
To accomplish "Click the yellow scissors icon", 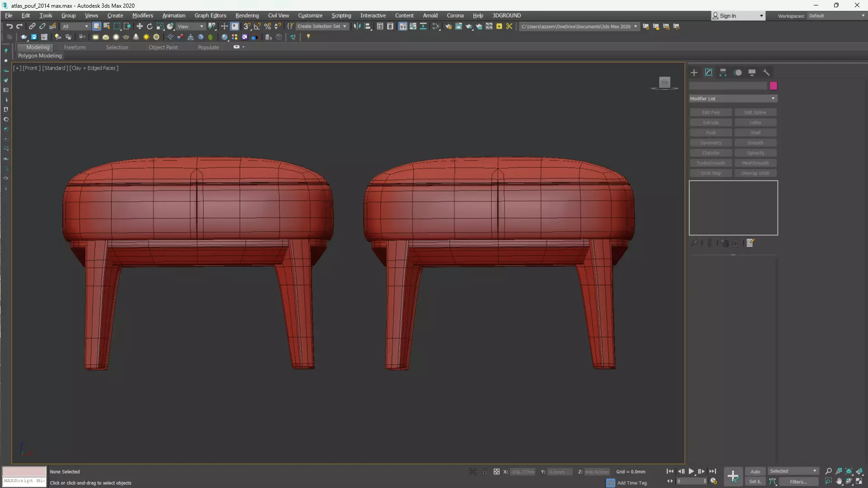I will tap(509, 26).
